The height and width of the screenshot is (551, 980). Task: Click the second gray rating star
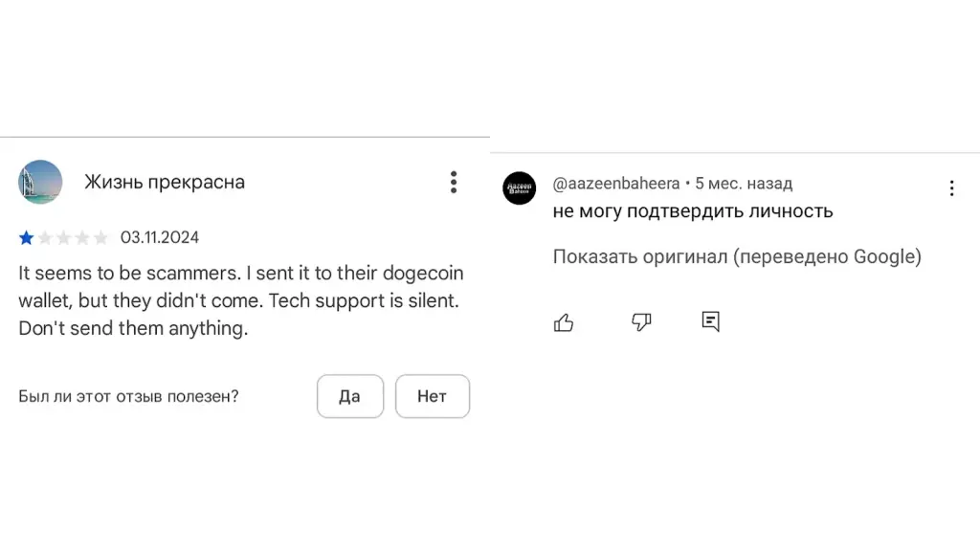[45, 238]
